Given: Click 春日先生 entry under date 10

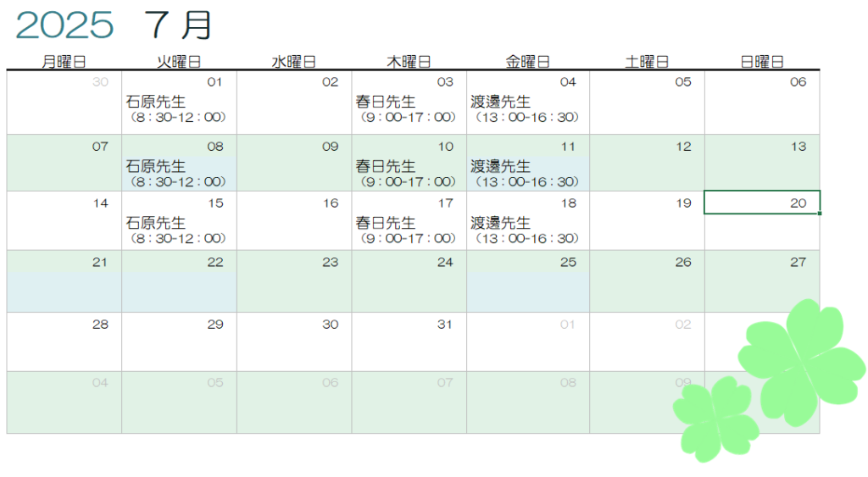Looking at the screenshot, I should [386, 166].
